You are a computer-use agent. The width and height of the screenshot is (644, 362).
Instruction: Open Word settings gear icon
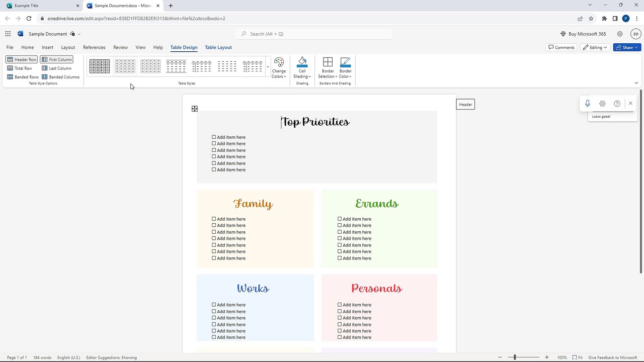tap(620, 34)
